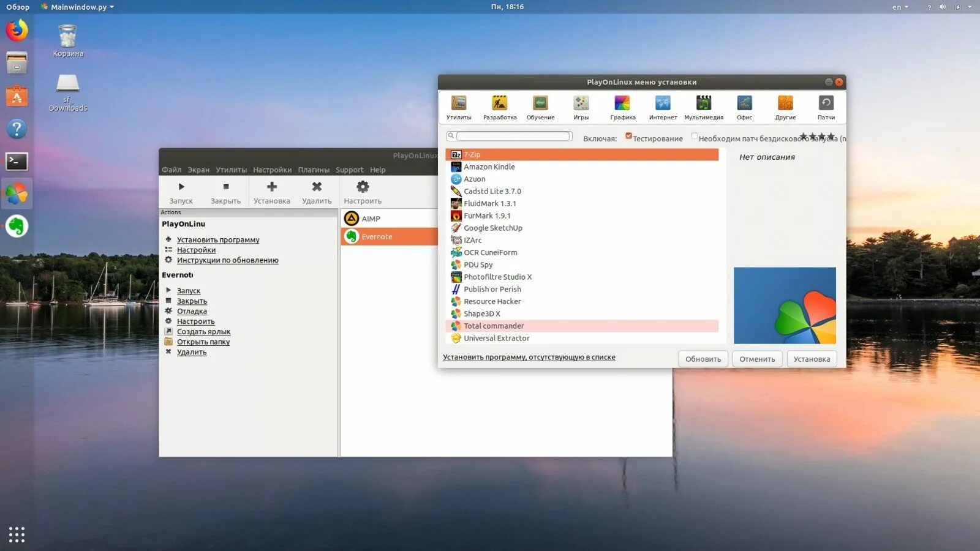Open the Интернет category icon
Screen dimensions: 980x551
663,103
